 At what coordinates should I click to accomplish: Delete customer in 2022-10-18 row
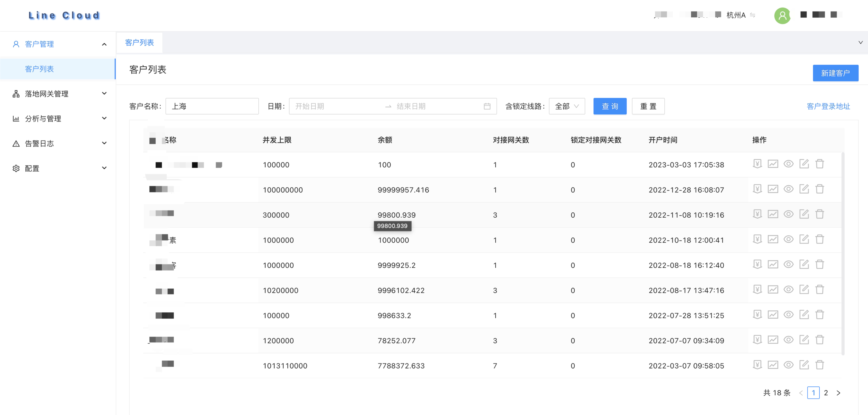point(819,239)
